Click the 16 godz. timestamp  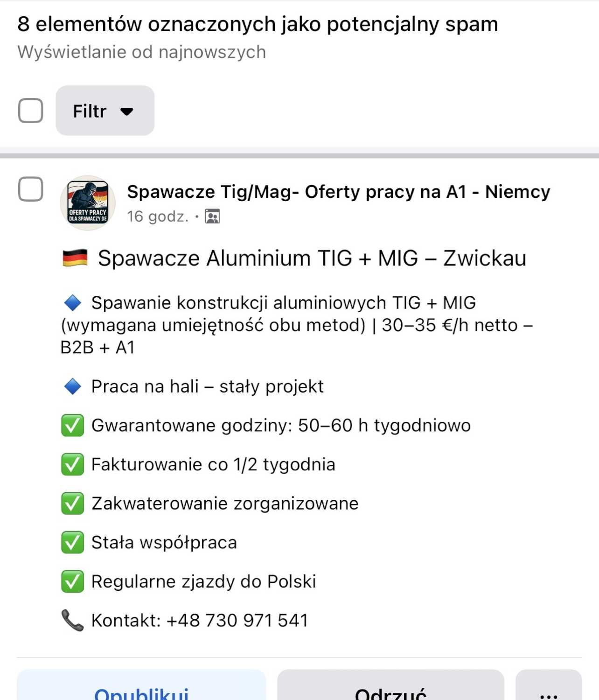pos(158,217)
